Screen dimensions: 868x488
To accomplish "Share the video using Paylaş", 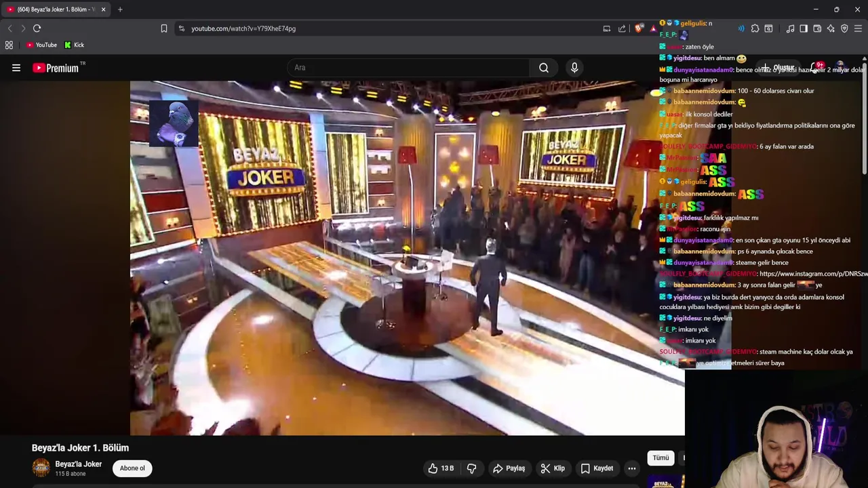I will (509, 468).
